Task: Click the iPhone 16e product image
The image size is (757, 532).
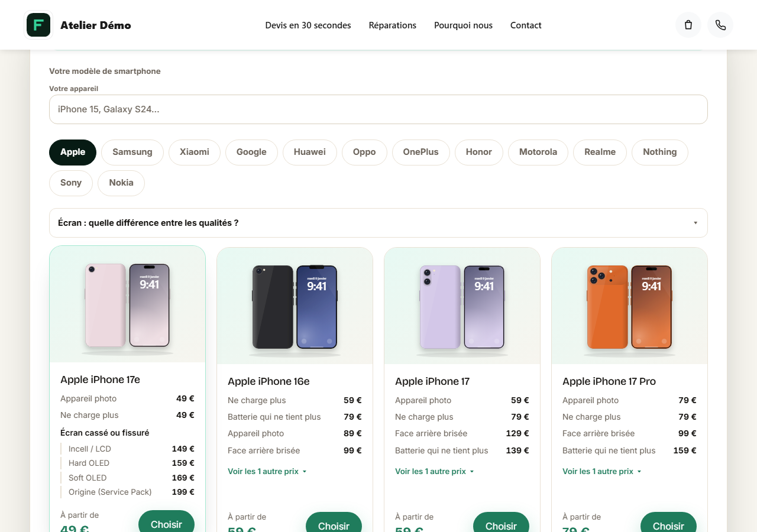Action: pos(295,306)
